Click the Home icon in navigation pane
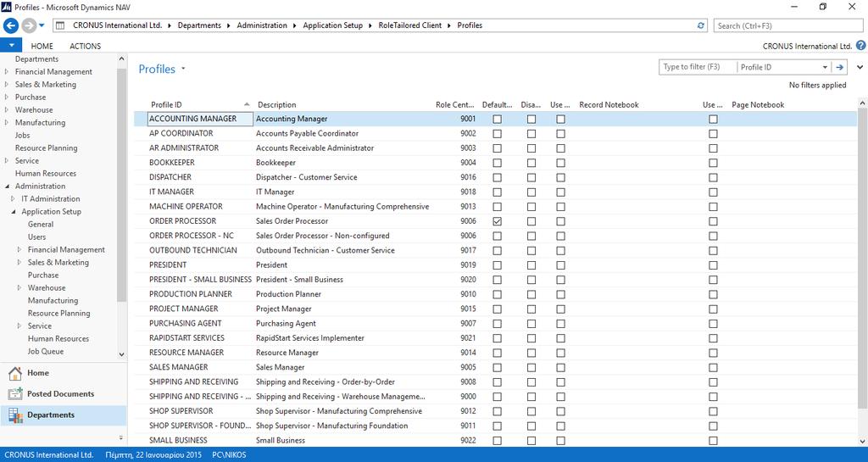Screen dimensions: 868x462 tap(15, 374)
